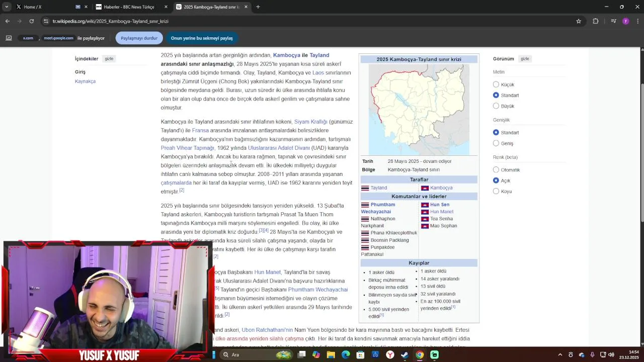Click the screen sharing indicator icon
644x362 pixels.
click(9, 38)
